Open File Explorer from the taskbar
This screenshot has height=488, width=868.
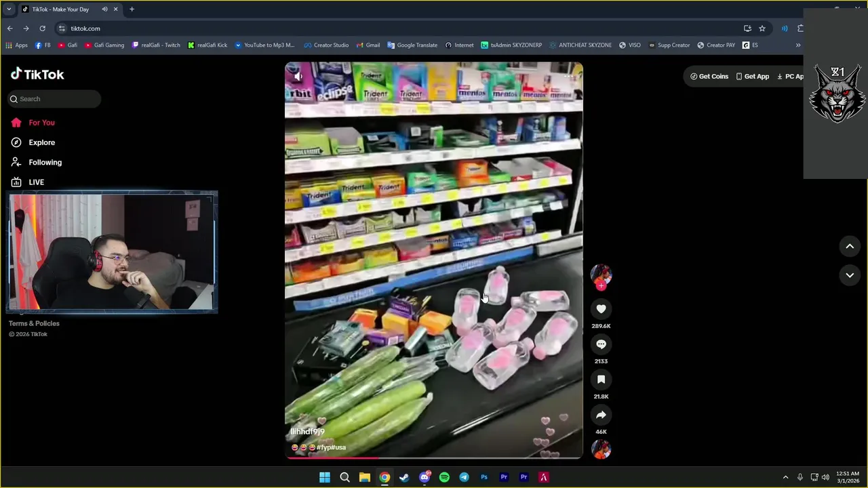point(364,477)
